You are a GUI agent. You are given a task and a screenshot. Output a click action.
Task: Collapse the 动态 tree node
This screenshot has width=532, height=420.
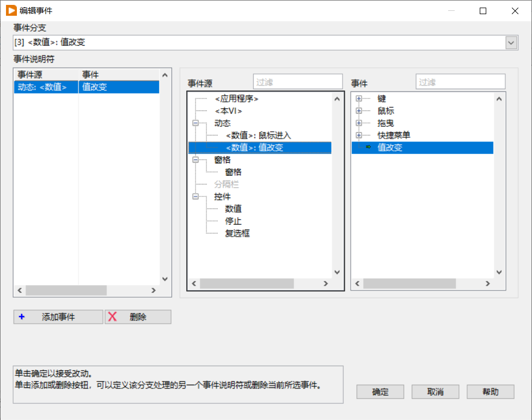point(195,123)
